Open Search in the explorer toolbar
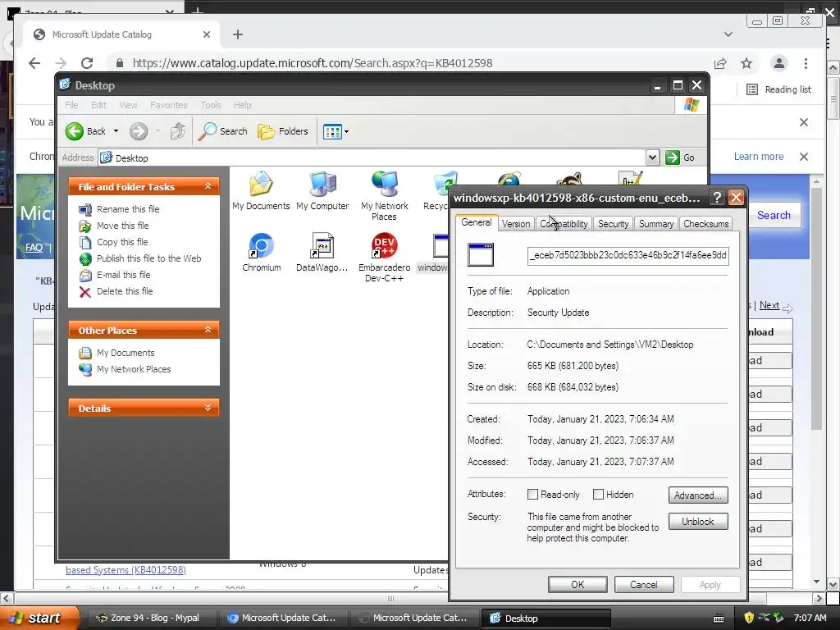 click(x=223, y=131)
